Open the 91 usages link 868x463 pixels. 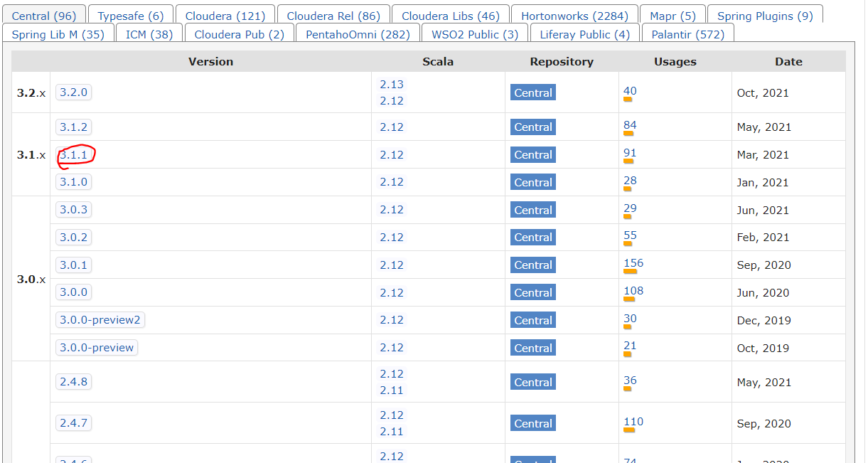tap(630, 152)
